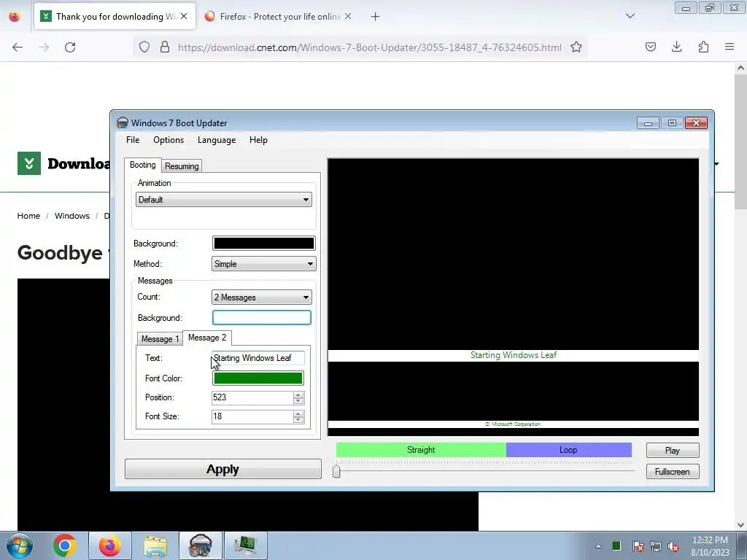Image resolution: width=747 pixels, height=560 pixels.
Task: Click the Firefox taskbar icon
Action: [x=109, y=545]
